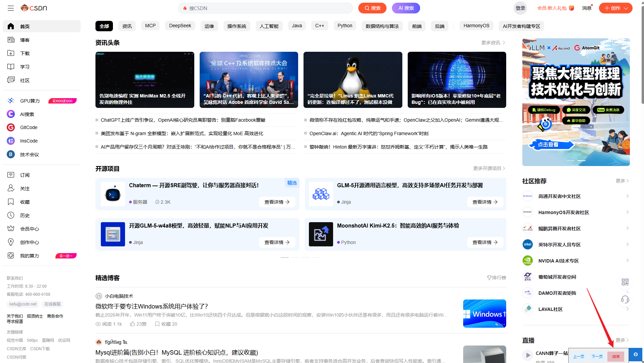644x363 pixels.
Task: Click 在线客服 link in footer
Action: [x=52, y=304]
